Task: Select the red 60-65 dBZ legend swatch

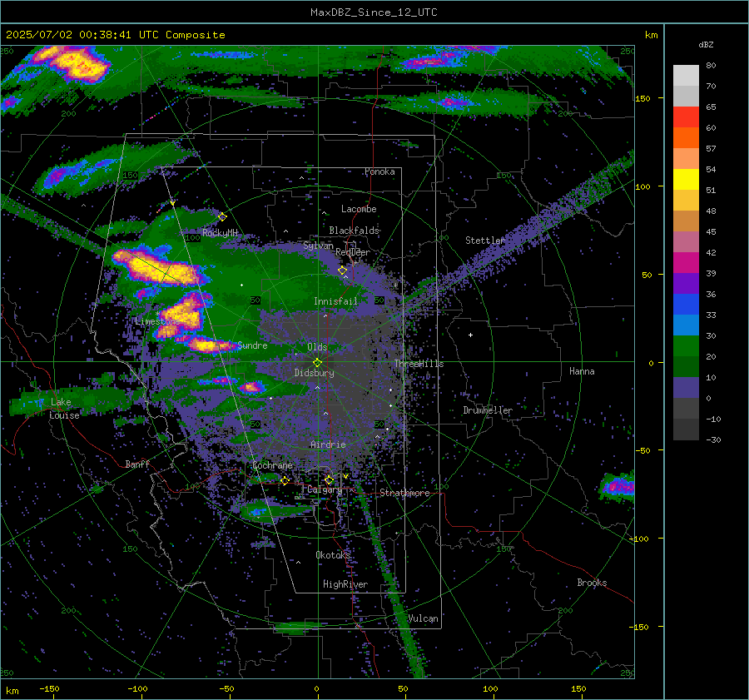Action: (686, 117)
